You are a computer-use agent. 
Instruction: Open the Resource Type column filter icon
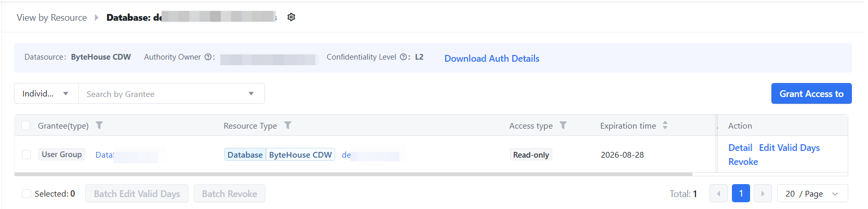(x=288, y=125)
